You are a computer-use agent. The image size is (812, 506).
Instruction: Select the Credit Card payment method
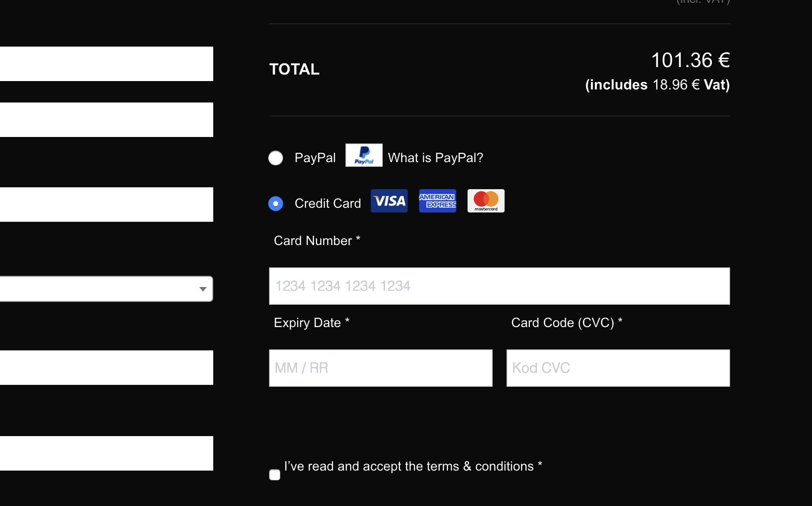point(276,204)
